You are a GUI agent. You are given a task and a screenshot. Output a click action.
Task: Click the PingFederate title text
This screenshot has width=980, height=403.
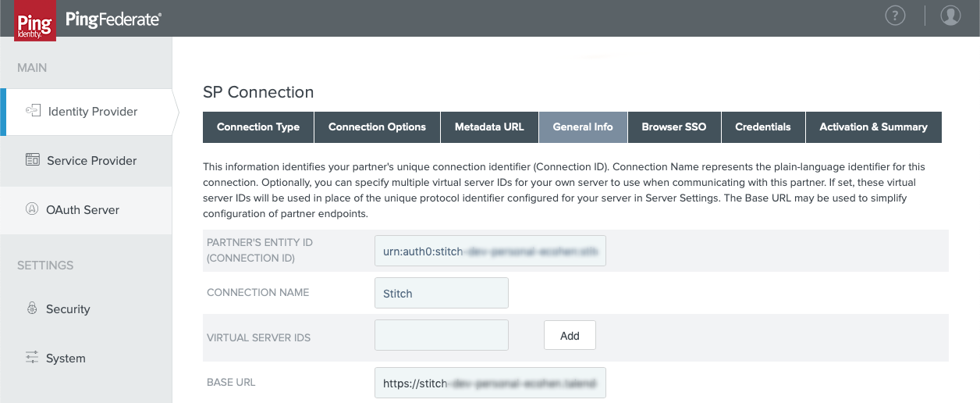[113, 20]
